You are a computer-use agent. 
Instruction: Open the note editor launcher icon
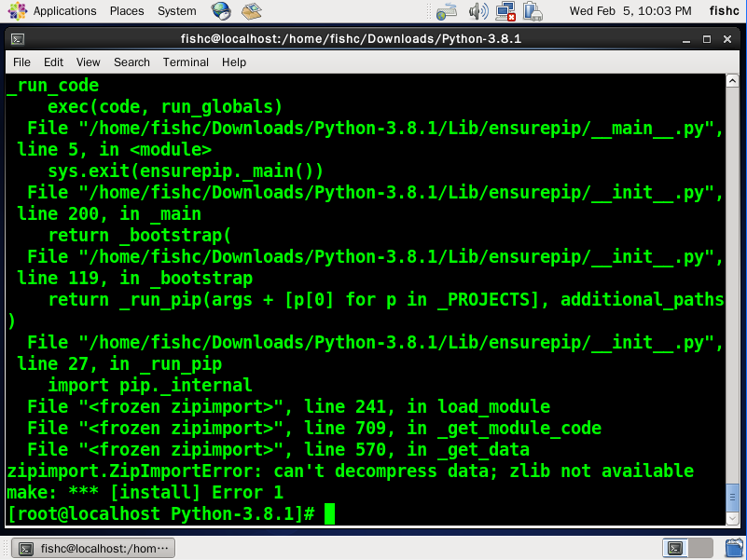[x=251, y=11]
